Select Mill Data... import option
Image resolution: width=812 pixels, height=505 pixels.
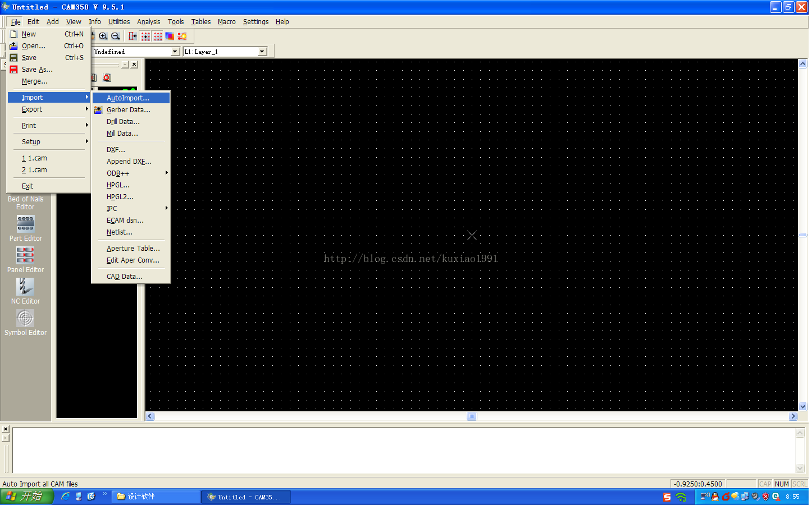coord(131,134)
